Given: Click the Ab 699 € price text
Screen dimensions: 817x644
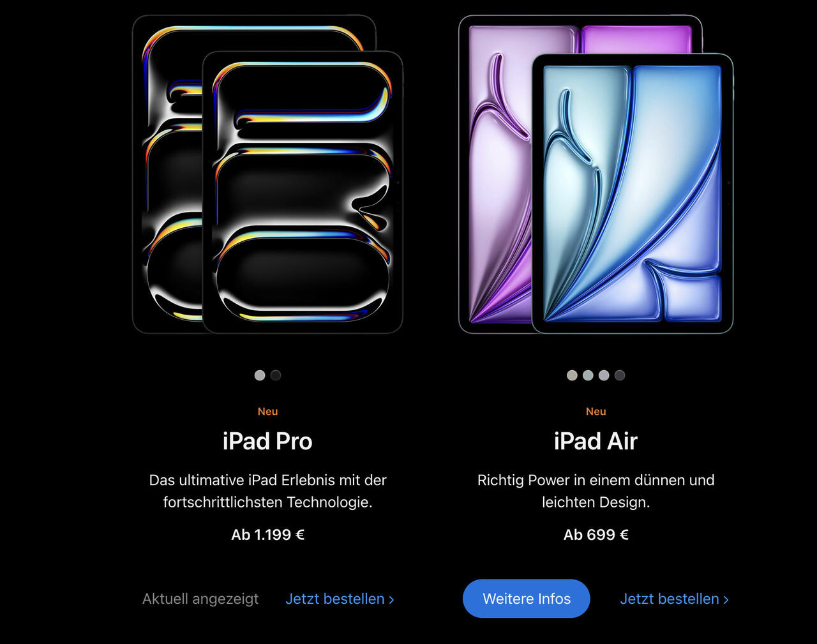Looking at the screenshot, I should coord(596,535).
